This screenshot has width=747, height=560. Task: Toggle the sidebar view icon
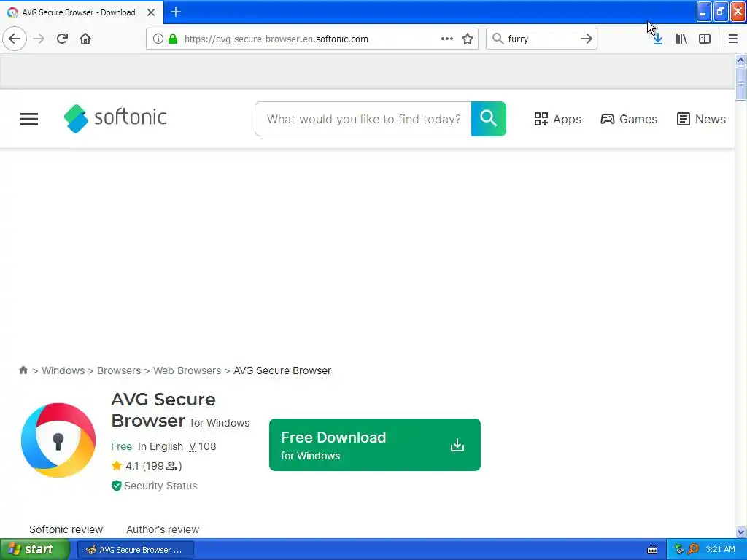click(705, 39)
